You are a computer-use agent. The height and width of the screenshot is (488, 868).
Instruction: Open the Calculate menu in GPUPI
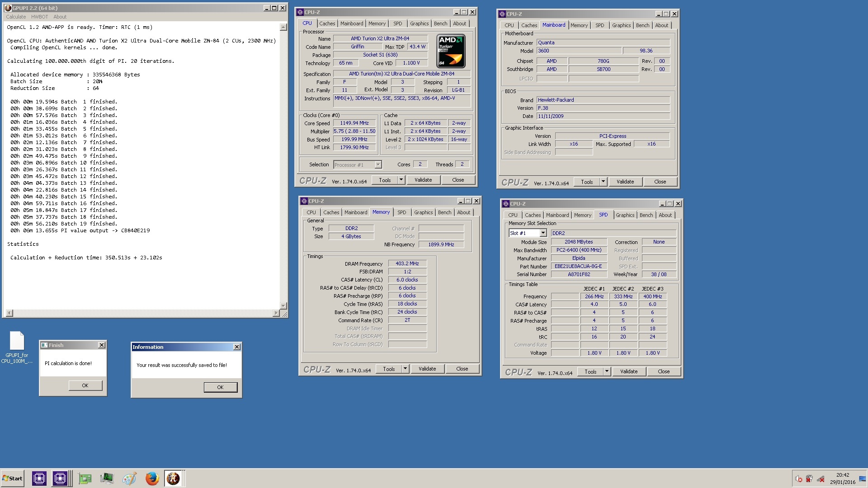point(16,17)
